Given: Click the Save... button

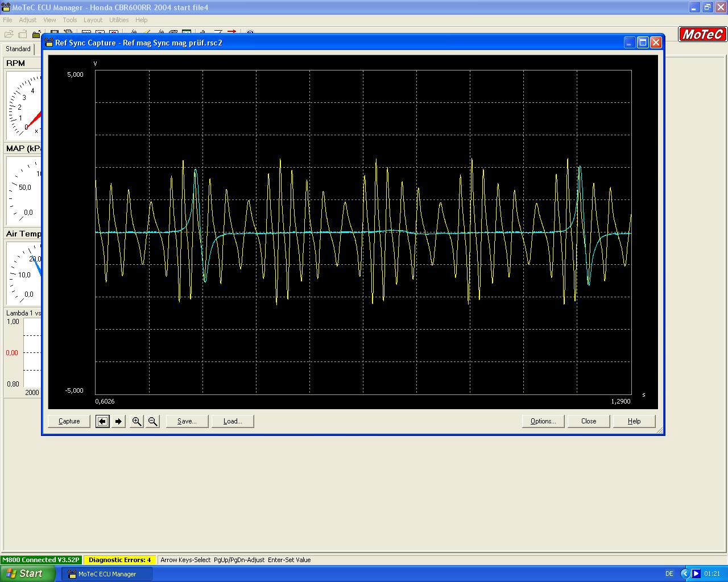Looking at the screenshot, I should [x=187, y=421].
